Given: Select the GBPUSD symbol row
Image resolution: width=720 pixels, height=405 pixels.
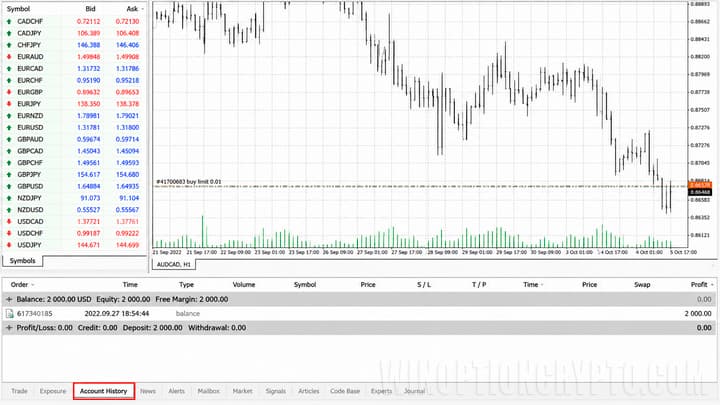Looking at the screenshot, I should (73, 186).
